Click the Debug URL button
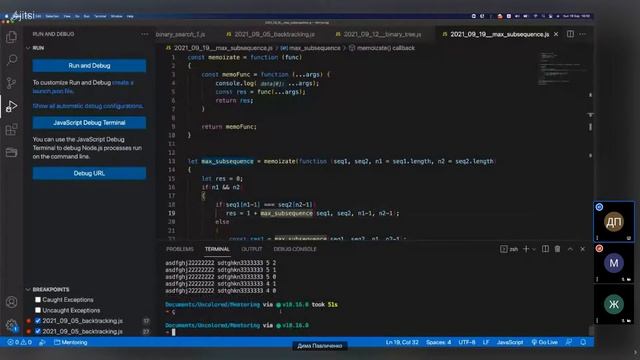This screenshot has height=360, width=640. pyautogui.click(x=89, y=173)
